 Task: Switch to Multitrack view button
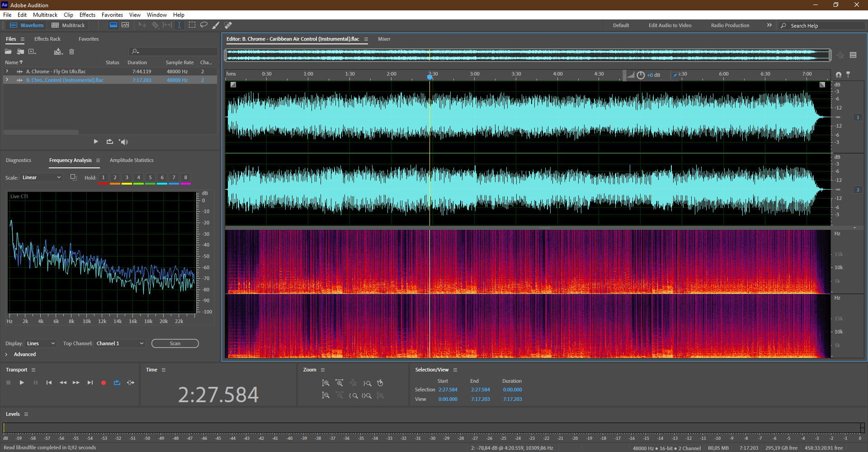68,25
